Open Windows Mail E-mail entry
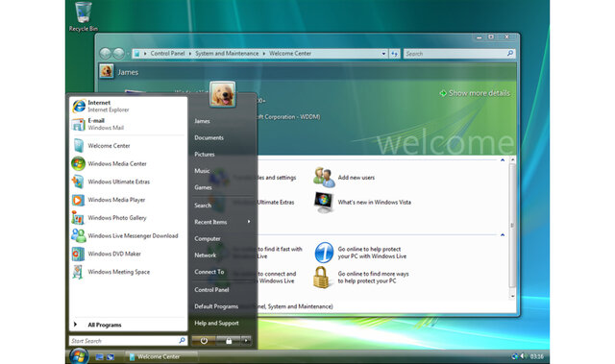This screenshot has width=615, height=364. (x=128, y=124)
